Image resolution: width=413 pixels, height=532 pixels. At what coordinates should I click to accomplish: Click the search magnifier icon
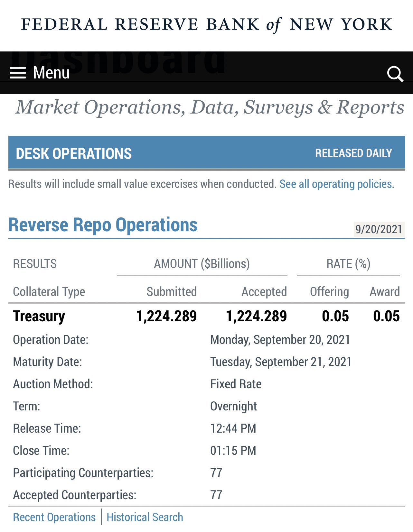[x=395, y=74]
